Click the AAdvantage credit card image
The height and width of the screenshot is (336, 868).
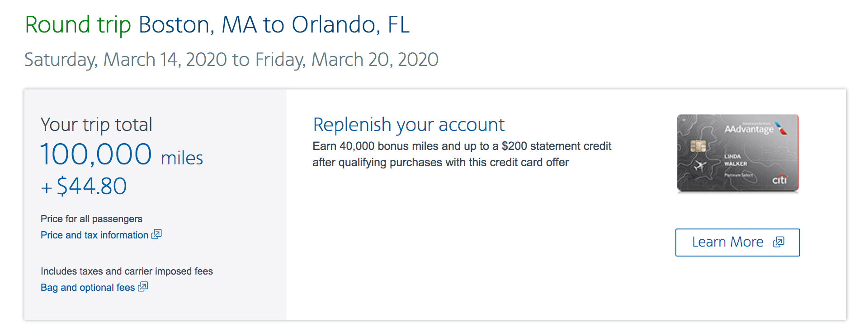[x=738, y=153]
